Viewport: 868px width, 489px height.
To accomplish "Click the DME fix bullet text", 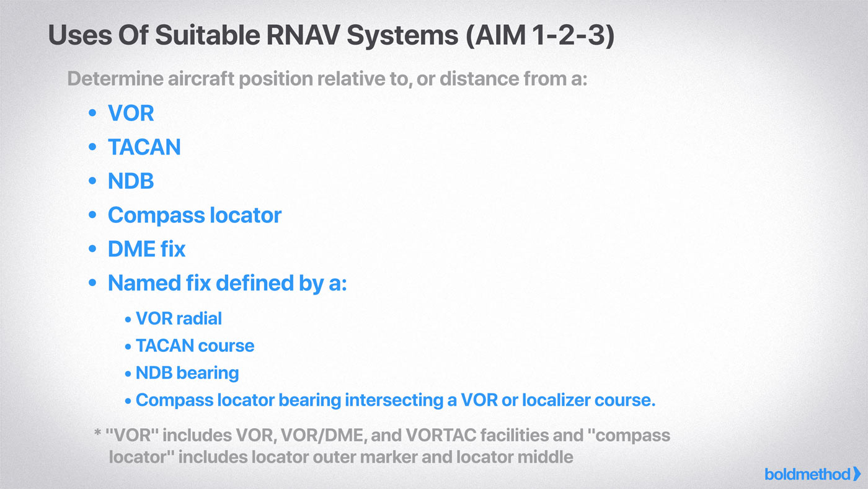I will click(x=146, y=249).
